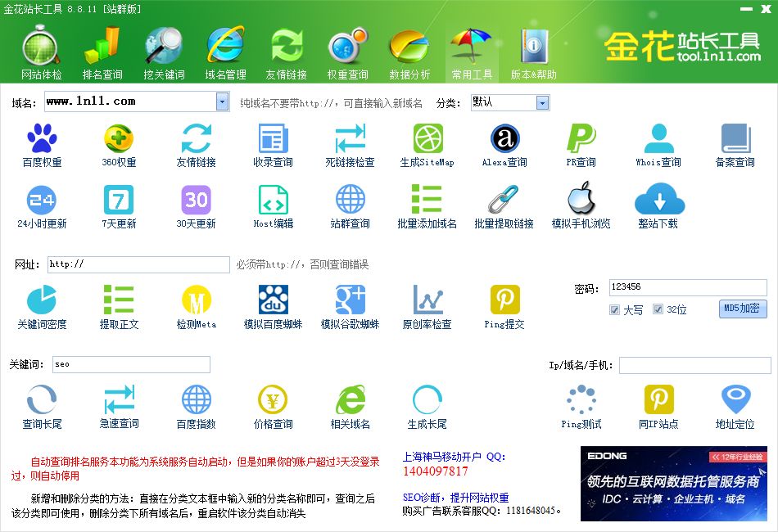This screenshot has width=778, height=532.
Task: Click the 整站下载 cloud icon
Action: pyautogui.click(x=659, y=198)
